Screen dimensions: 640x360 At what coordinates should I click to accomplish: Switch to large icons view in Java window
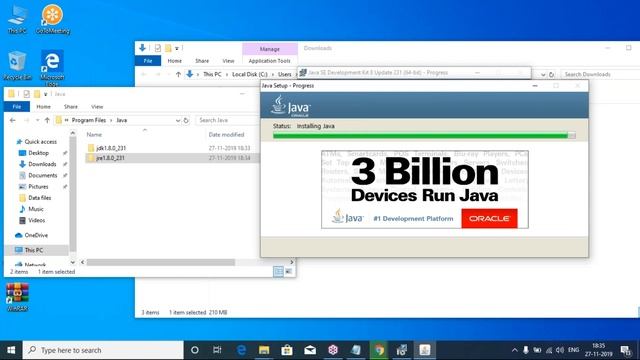click(289, 271)
